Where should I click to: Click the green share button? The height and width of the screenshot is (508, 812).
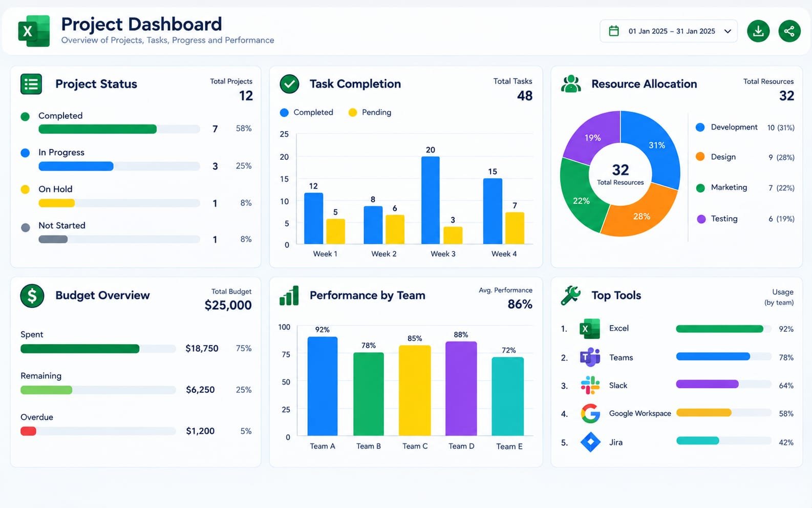789,31
